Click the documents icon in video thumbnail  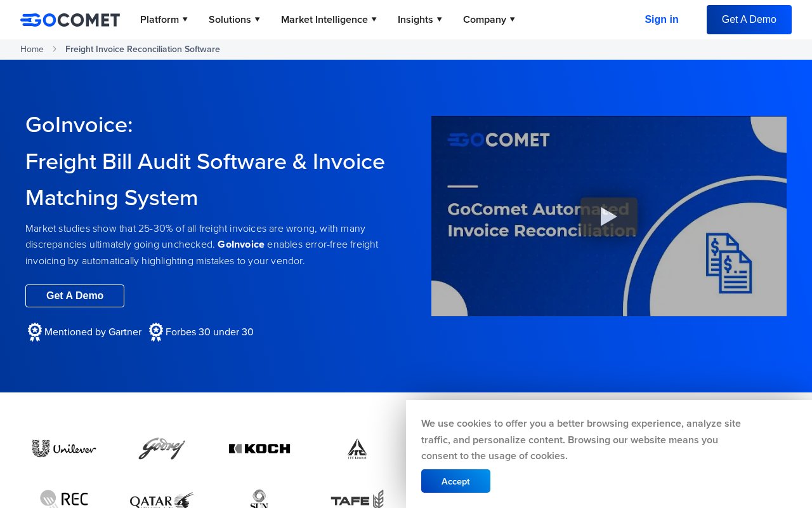pos(729,263)
